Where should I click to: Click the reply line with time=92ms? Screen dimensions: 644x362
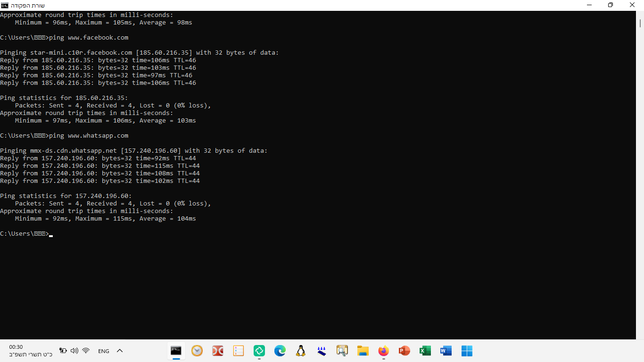[x=98, y=158]
